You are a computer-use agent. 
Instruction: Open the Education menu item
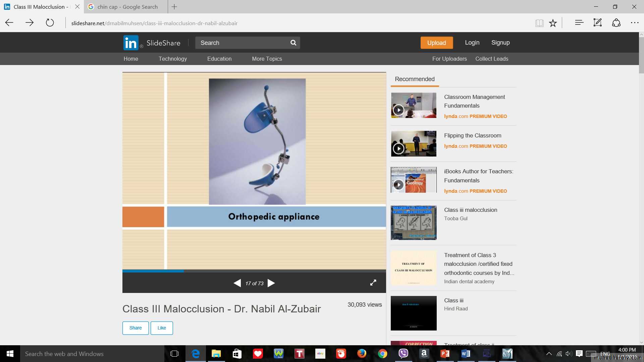point(219,59)
